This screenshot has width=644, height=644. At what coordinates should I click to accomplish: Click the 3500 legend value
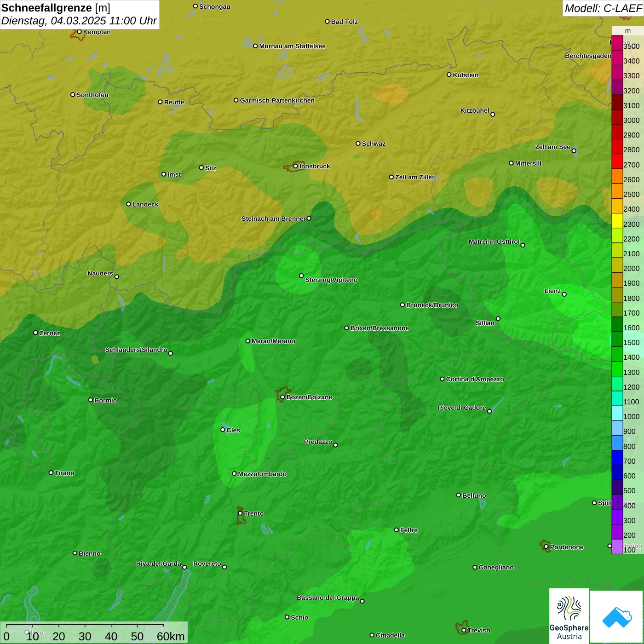click(631, 46)
